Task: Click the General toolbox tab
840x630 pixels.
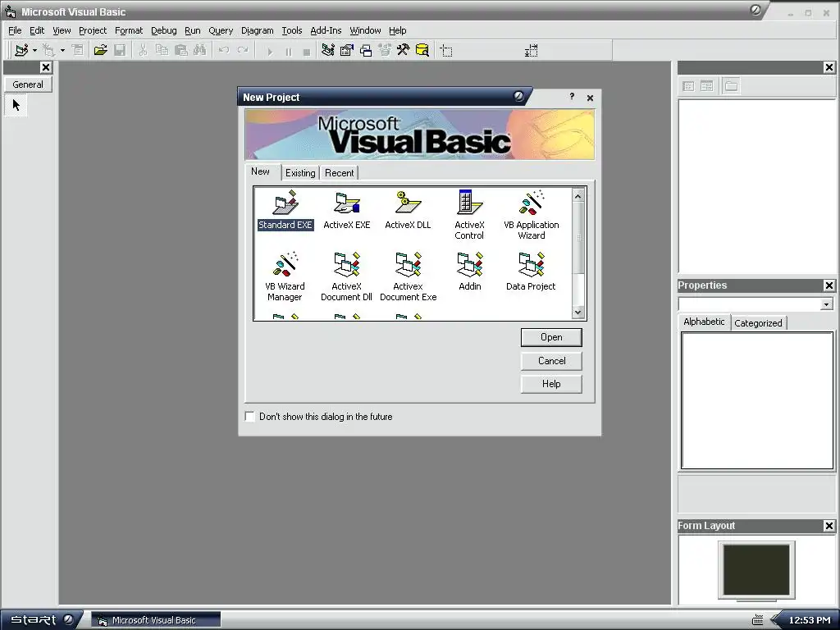Action: pos(28,84)
